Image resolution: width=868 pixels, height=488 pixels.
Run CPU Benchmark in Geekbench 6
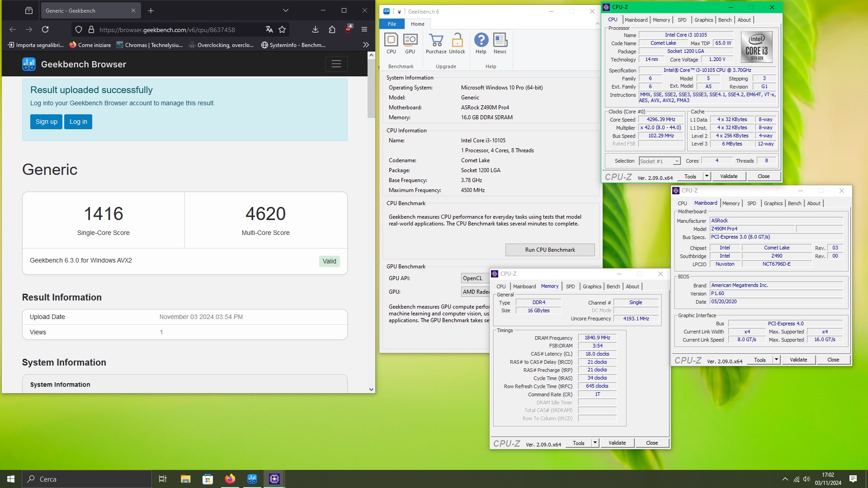pos(550,250)
